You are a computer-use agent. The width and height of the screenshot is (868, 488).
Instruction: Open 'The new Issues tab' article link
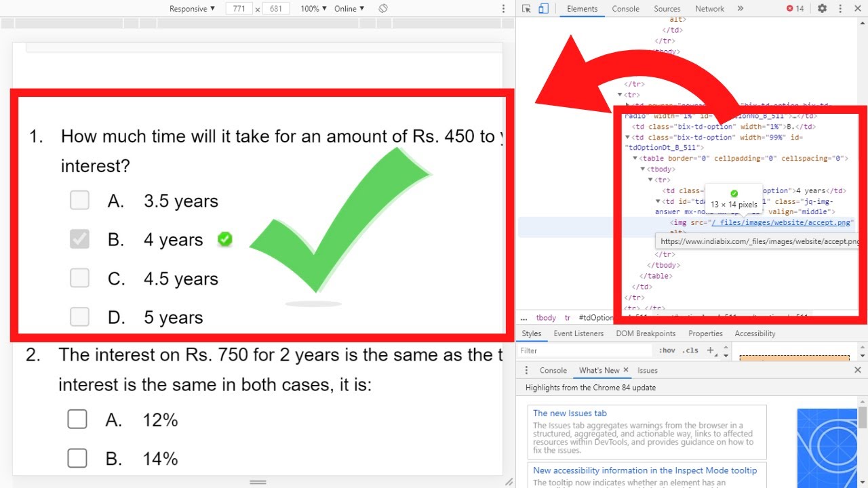pyautogui.click(x=570, y=413)
